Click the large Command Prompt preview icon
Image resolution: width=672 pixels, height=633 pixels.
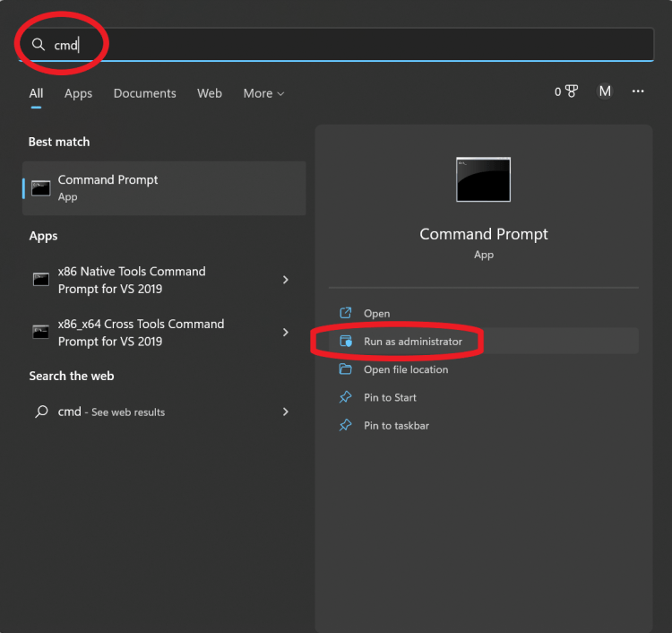pos(483,179)
